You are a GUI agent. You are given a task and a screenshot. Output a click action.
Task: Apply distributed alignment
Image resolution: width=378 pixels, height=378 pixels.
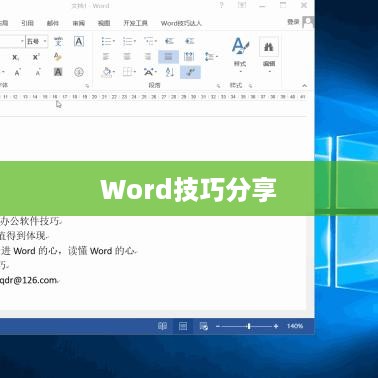[x=189, y=57]
